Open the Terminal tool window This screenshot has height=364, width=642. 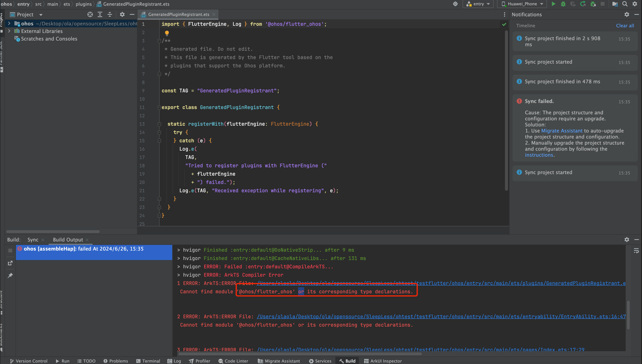(x=148, y=361)
